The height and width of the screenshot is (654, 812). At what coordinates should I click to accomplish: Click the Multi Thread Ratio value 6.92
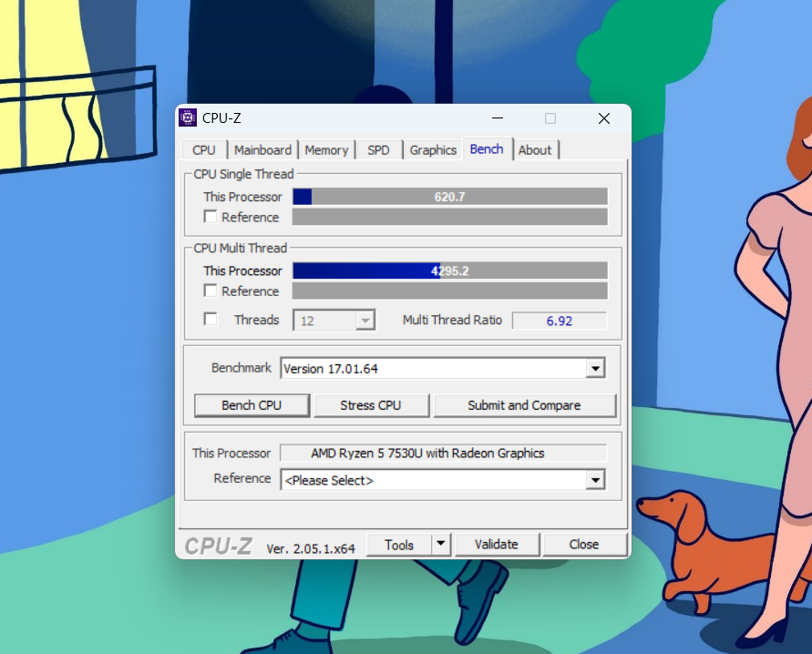[560, 321]
